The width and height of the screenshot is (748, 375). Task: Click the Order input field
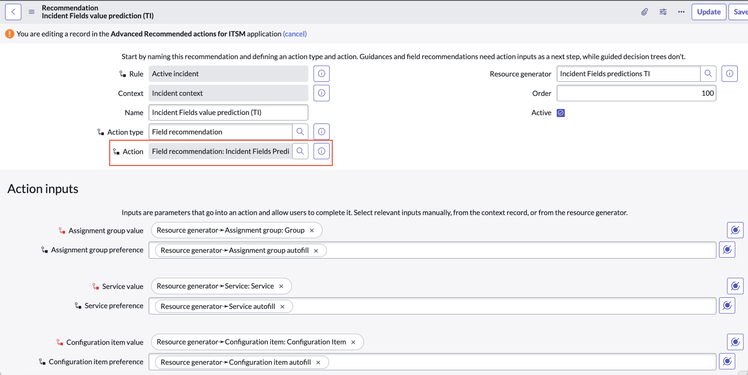636,93
